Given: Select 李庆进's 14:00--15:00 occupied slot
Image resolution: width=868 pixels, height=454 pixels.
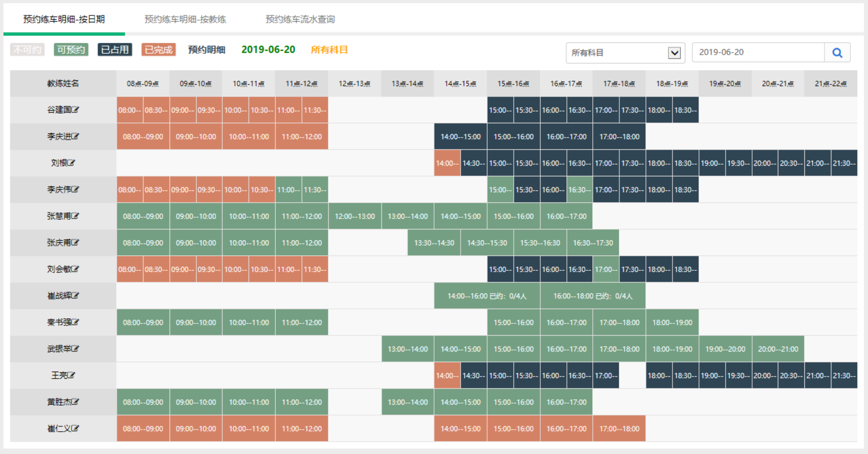Looking at the screenshot, I should (x=461, y=136).
